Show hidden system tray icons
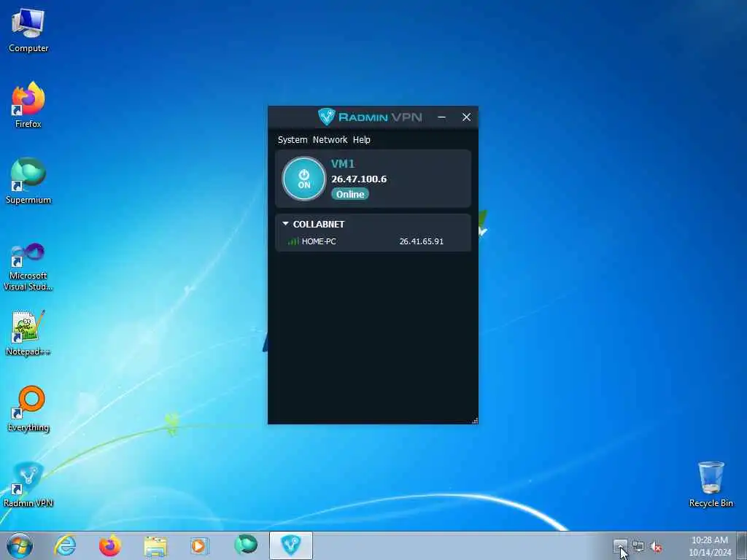The image size is (747, 560). click(620, 547)
